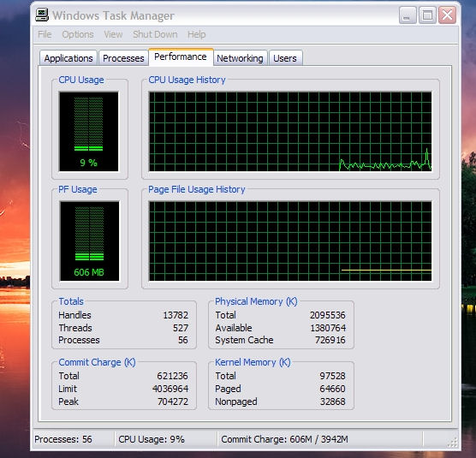Click the CPU Usage History heading
The image size is (476, 458).
(187, 80)
